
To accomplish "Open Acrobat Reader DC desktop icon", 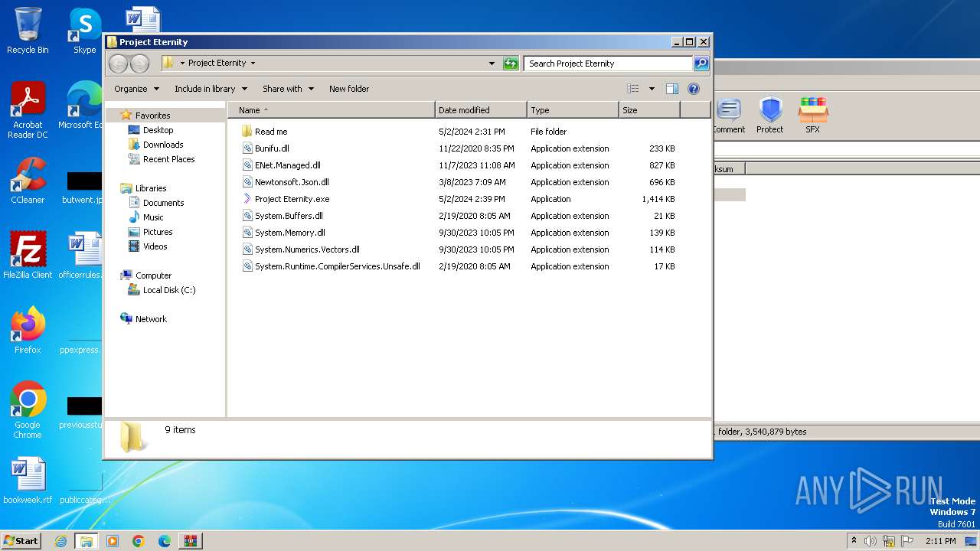I will coord(28,110).
